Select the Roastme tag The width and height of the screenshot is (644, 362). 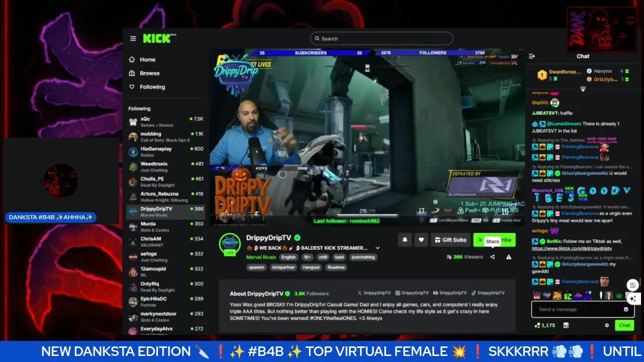click(336, 267)
